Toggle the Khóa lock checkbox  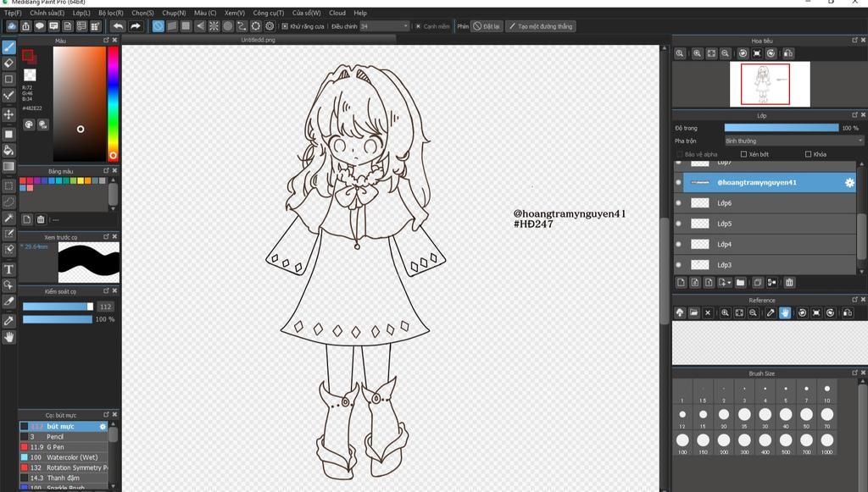pyautogui.click(x=808, y=154)
